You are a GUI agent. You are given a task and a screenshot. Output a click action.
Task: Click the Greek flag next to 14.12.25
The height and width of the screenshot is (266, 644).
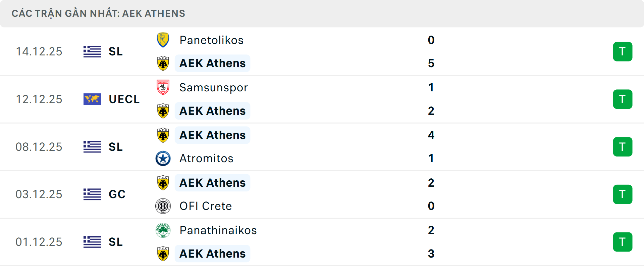coord(92,51)
